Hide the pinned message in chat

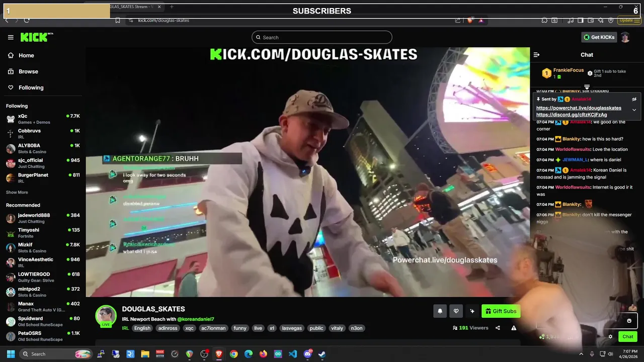[x=634, y=99]
